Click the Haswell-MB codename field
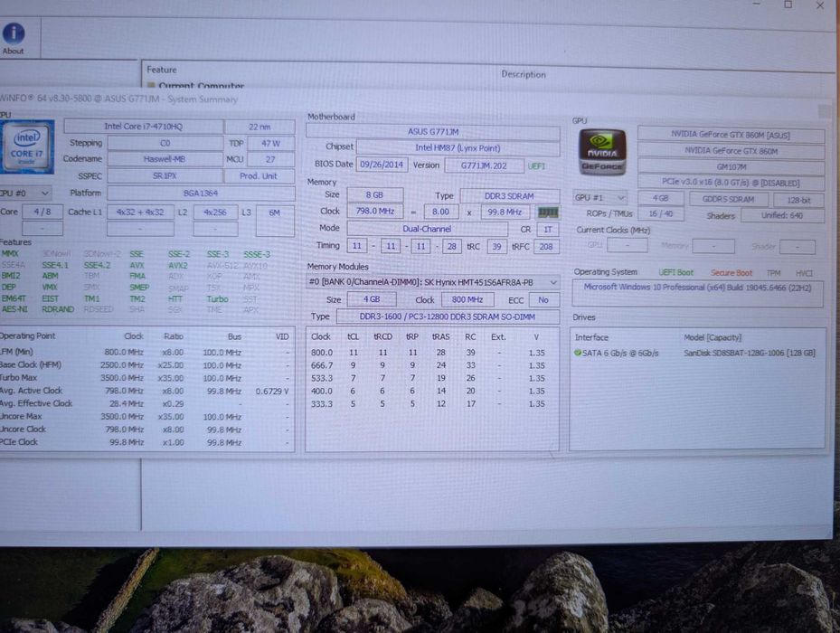This screenshot has height=633, width=840. [x=165, y=159]
